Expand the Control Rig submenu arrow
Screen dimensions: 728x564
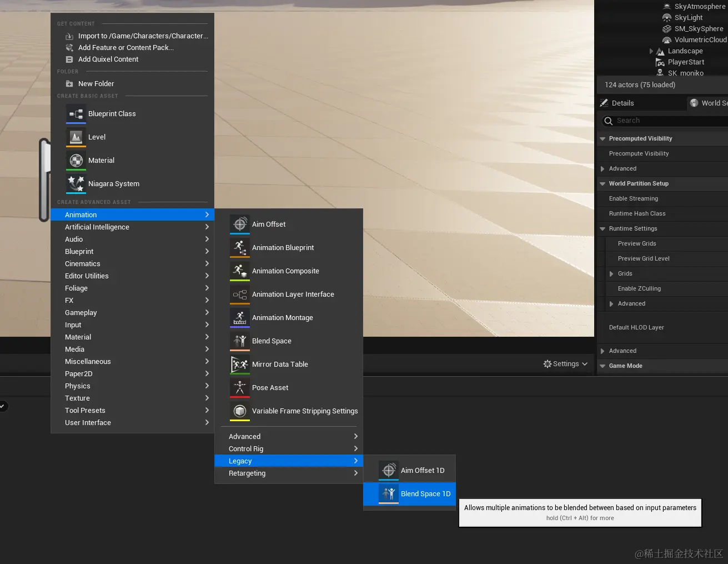tap(356, 448)
